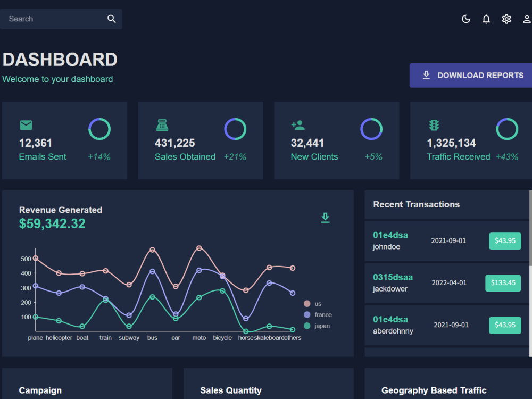532x399 pixels.
Task: Click the $133.45 badge for jackdower
Action: pyautogui.click(x=503, y=283)
